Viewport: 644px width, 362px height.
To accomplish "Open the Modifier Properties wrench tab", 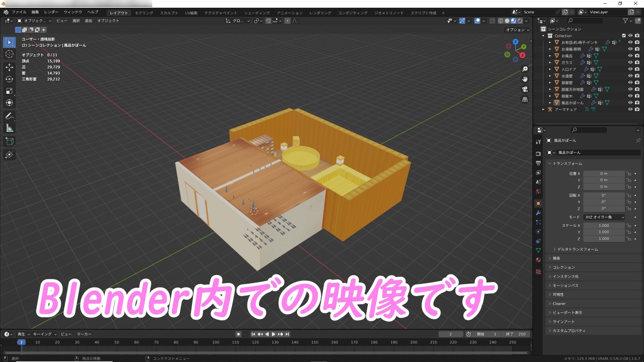I will coord(538,213).
